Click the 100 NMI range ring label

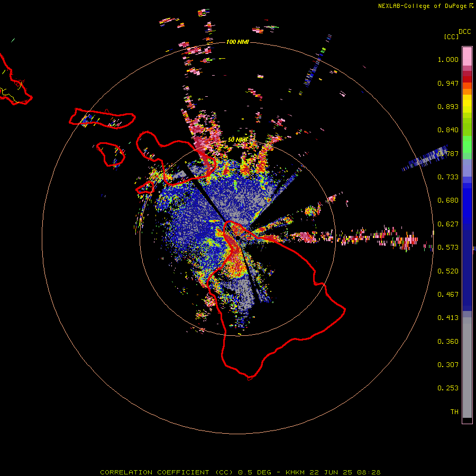(x=237, y=42)
